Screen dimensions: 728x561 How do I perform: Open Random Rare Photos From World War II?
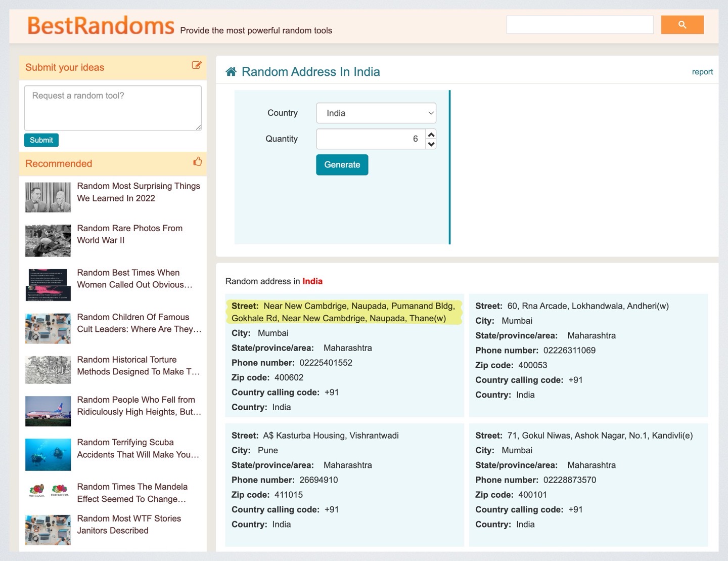coord(130,234)
